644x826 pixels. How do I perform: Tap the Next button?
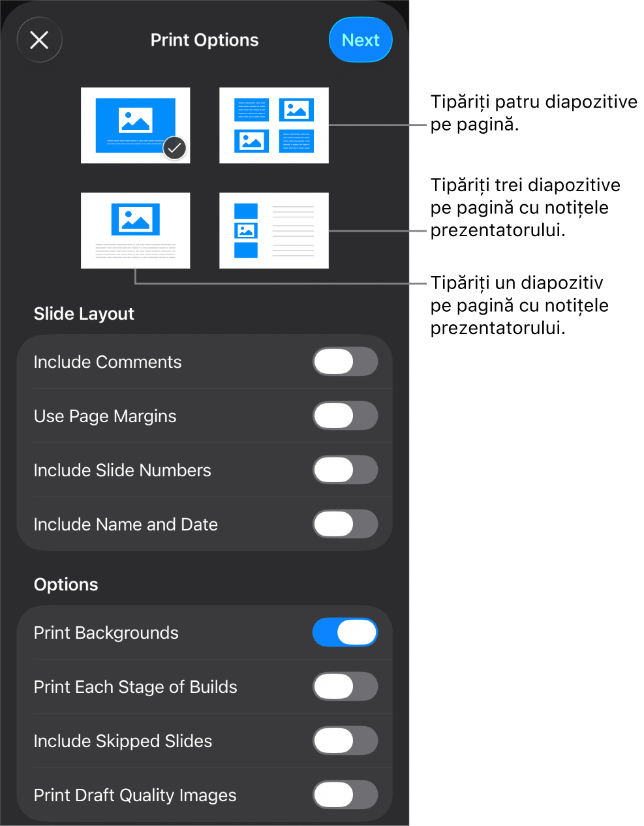(361, 40)
